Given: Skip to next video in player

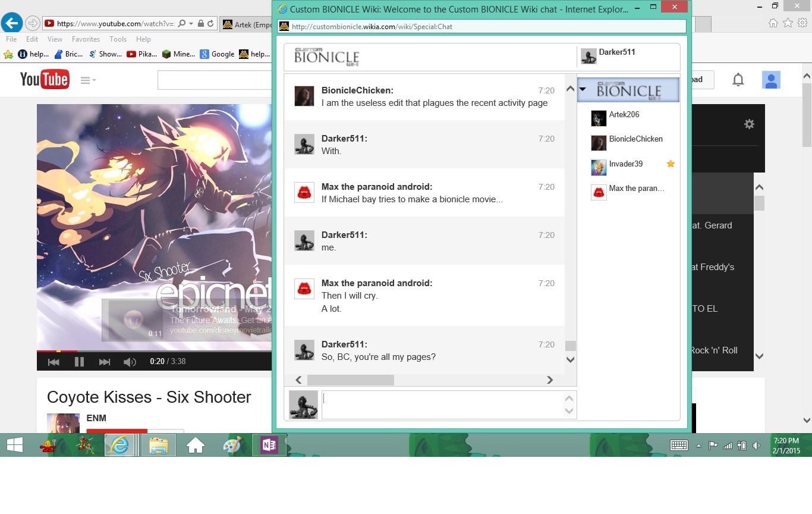Looking at the screenshot, I should (x=105, y=362).
